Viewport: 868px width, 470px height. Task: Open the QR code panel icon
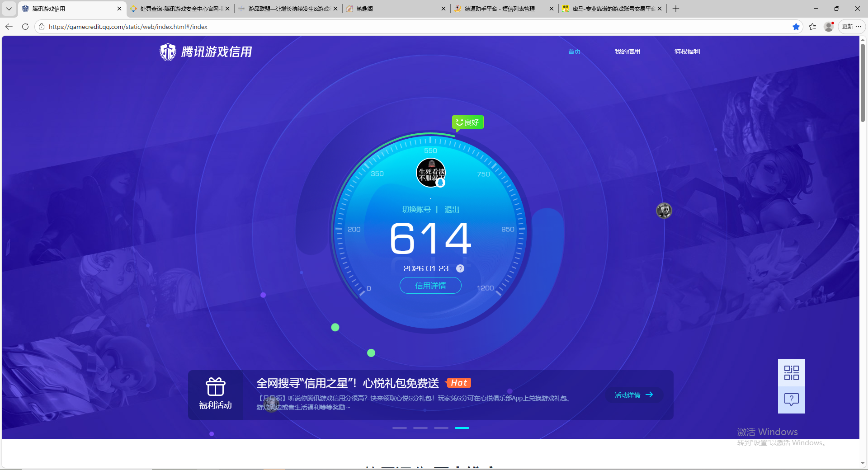tap(791, 372)
